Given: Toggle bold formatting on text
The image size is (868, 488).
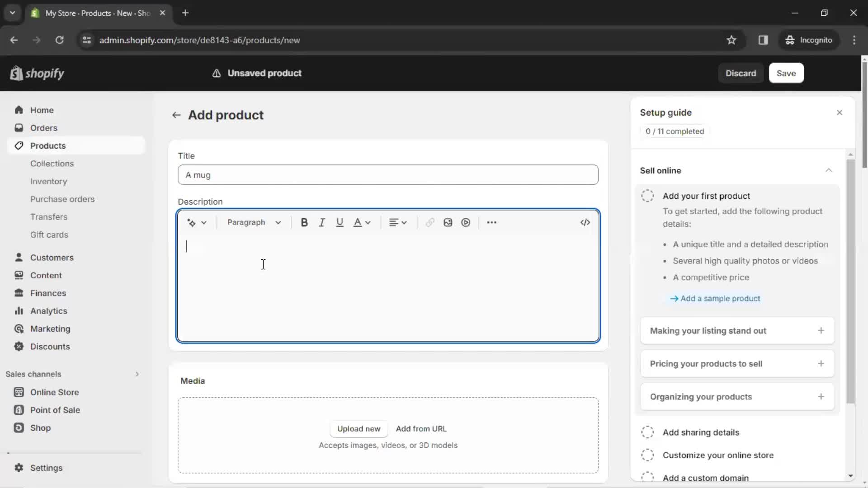Looking at the screenshot, I should click(304, 222).
